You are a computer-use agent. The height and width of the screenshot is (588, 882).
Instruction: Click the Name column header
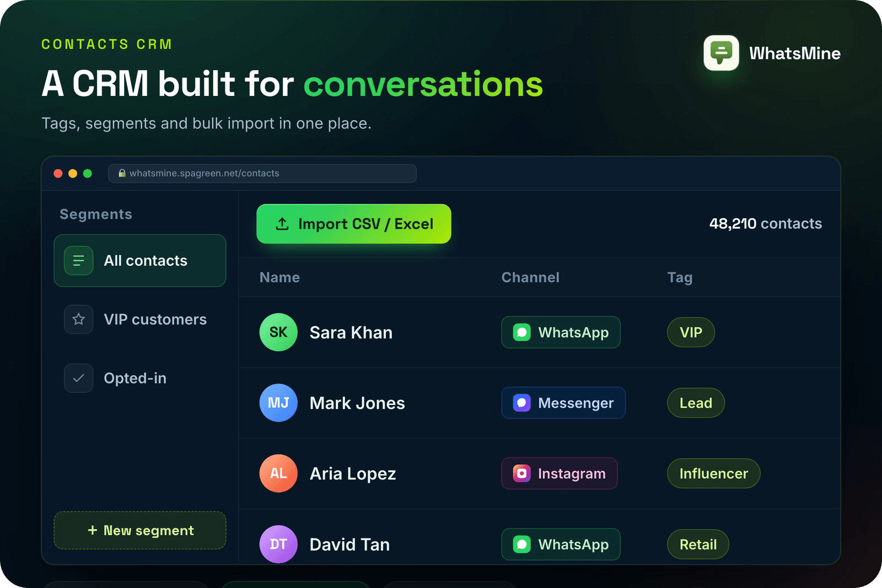pyautogui.click(x=280, y=277)
